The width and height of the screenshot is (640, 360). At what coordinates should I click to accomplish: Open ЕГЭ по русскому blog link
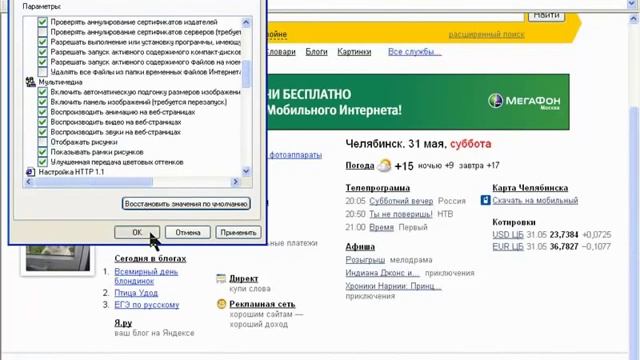(x=147, y=304)
